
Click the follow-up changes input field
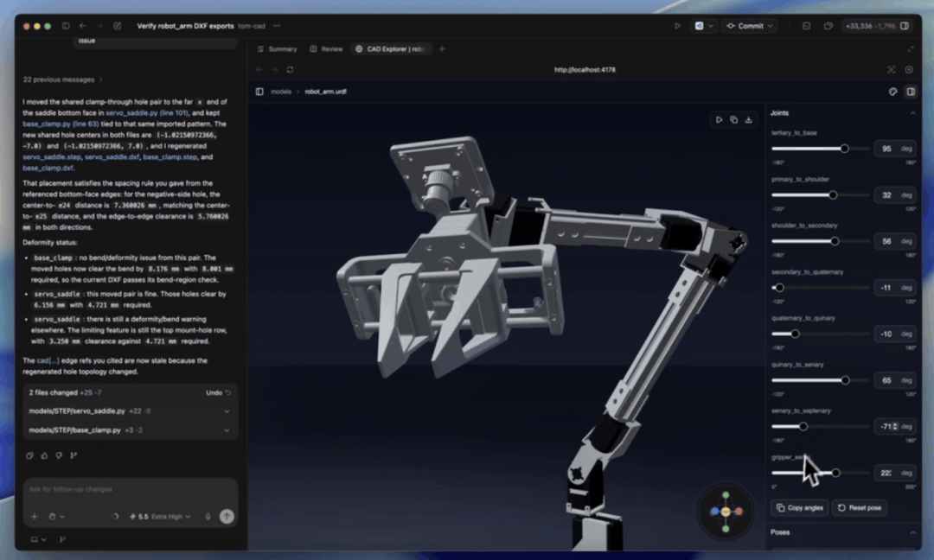pyautogui.click(x=130, y=489)
